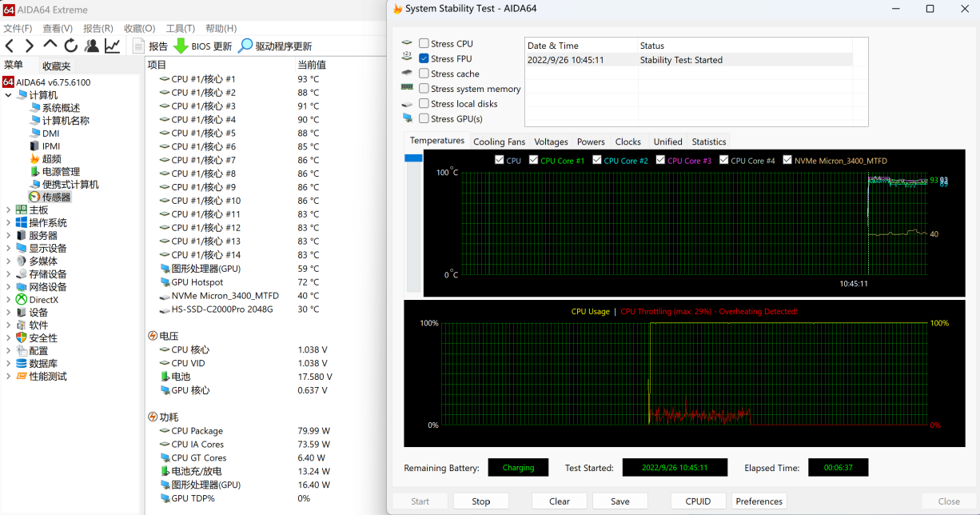The width and height of the screenshot is (980, 515).
Task: Click the Back navigation arrow in AIDA64 toolbar
Action: coord(10,46)
